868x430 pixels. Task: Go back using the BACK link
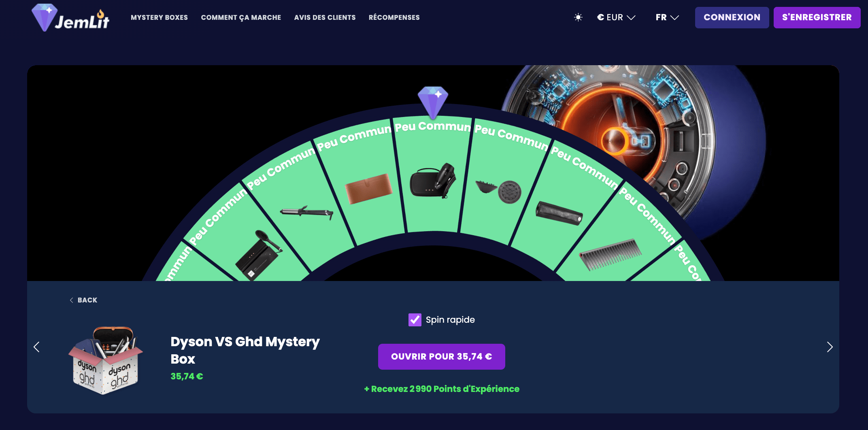(x=83, y=300)
